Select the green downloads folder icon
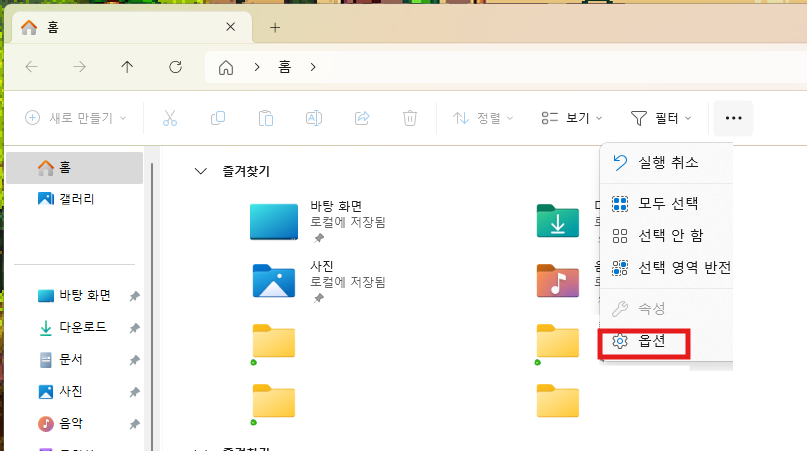This screenshot has height=451, width=807. [558, 221]
